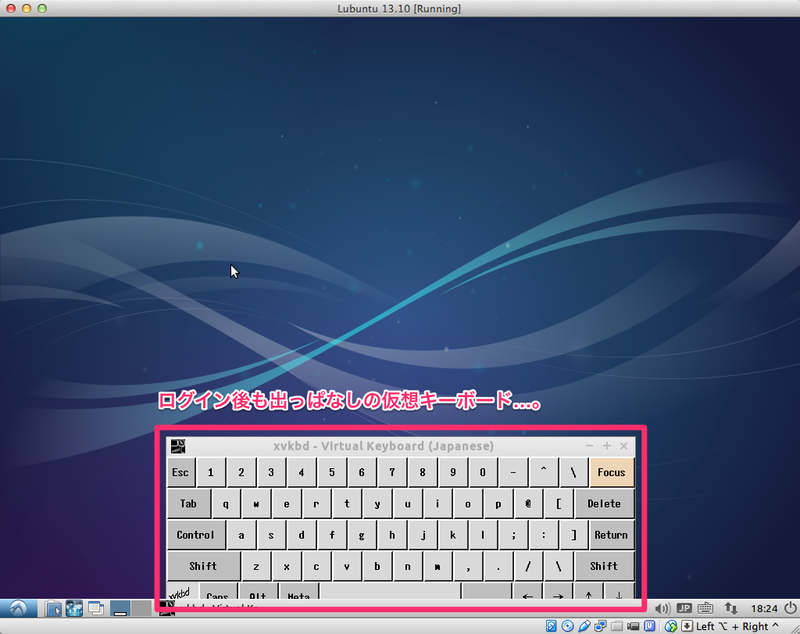Toggle the Meta modifier key
800x634 pixels.
(x=298, y=592)
